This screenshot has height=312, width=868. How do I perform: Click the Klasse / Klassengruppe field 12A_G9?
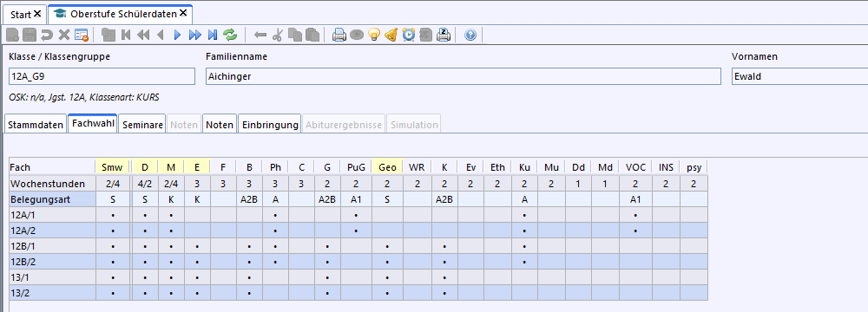102,76
